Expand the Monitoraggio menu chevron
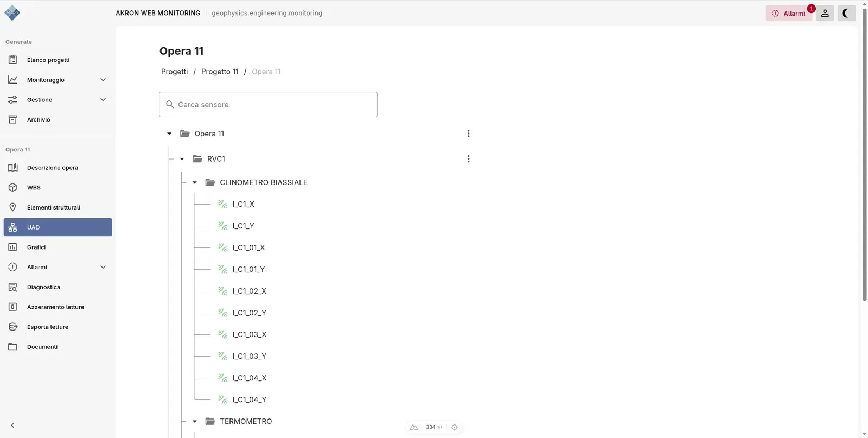Viewport: 868px width, 438px height. point(103,80)
